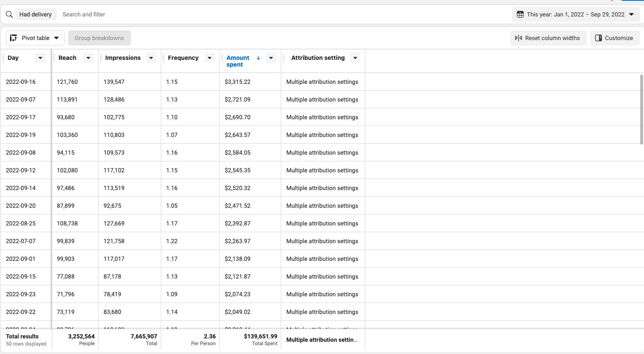The image size is (644, 354).
Task: Click the Group breakdowns button
Action: point(99,38)
